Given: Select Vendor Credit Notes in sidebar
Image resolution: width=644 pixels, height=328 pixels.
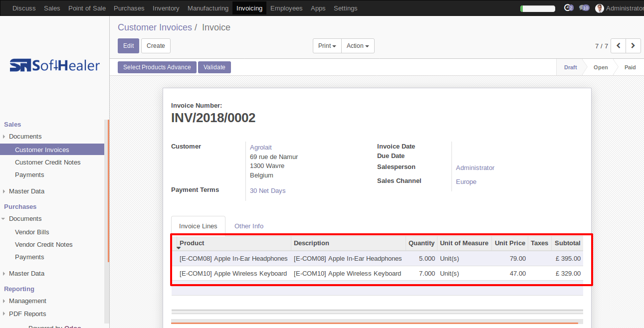Looking at the screenshot, I should (44, 245).
